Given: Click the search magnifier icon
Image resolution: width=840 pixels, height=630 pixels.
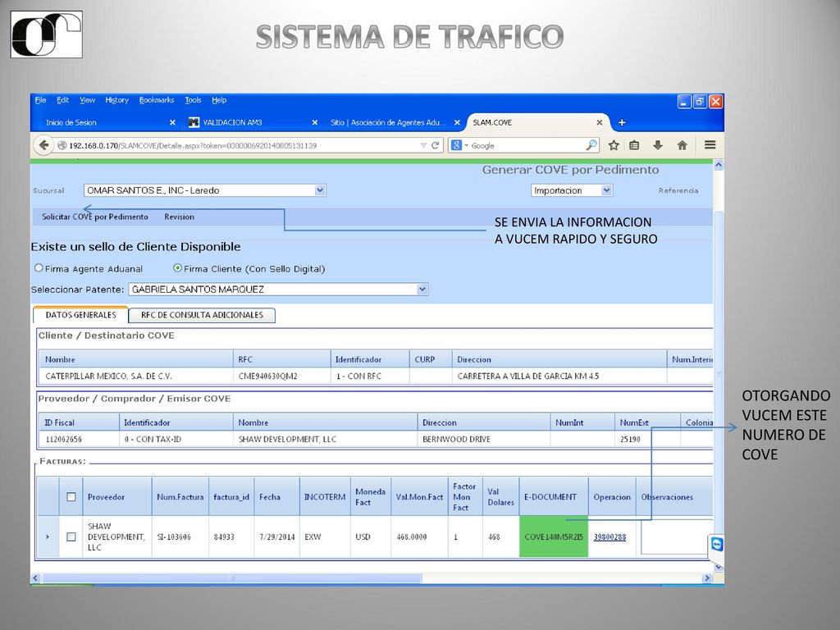Looking at the screenshot, I should tap(591, 145).
